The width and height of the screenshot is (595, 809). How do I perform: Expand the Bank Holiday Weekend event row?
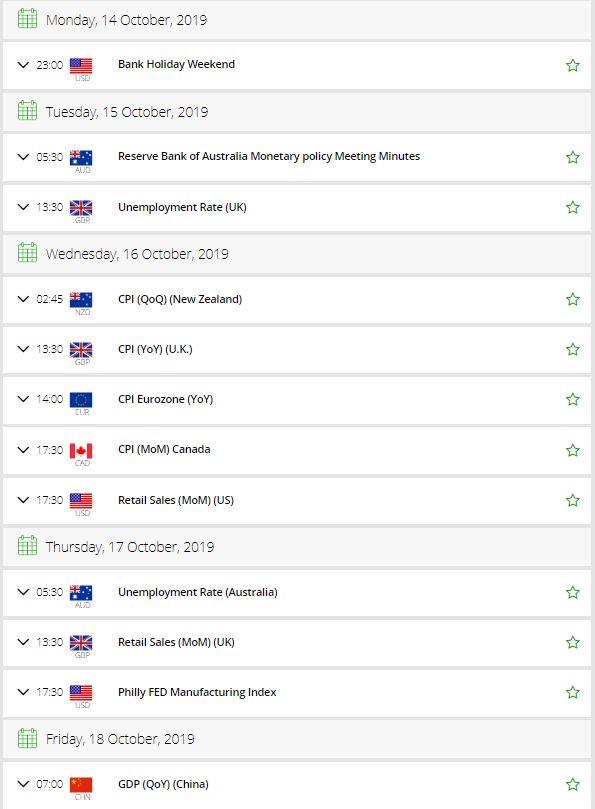point(23,65)
